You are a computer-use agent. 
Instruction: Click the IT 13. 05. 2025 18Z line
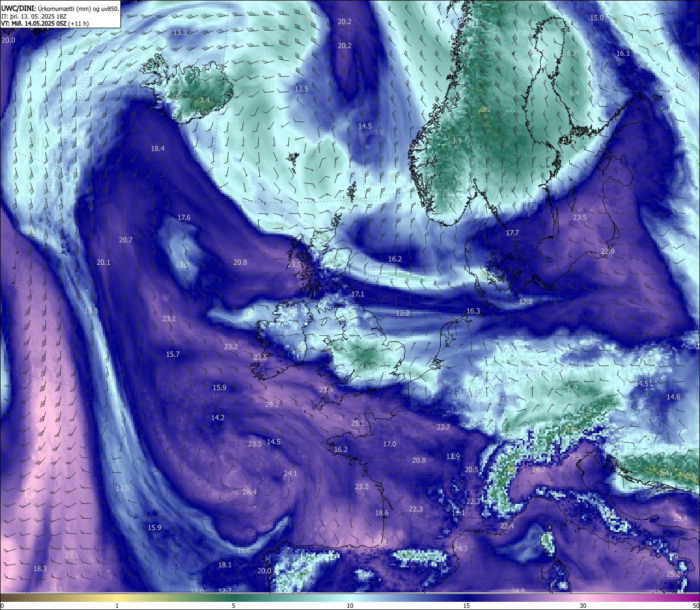click(34, 16)
